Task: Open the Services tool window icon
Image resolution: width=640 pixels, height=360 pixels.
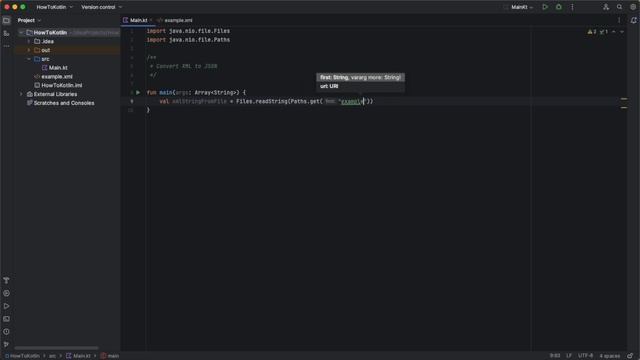Action: (x=6, y=293)
